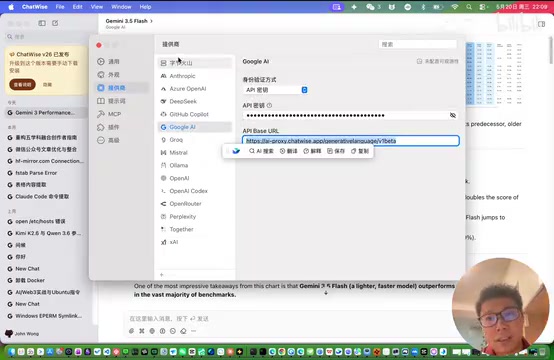Screen dimensions: 554x360
Task: Select the 字节火山 provider at list top
Action: (x=195, y=63)
